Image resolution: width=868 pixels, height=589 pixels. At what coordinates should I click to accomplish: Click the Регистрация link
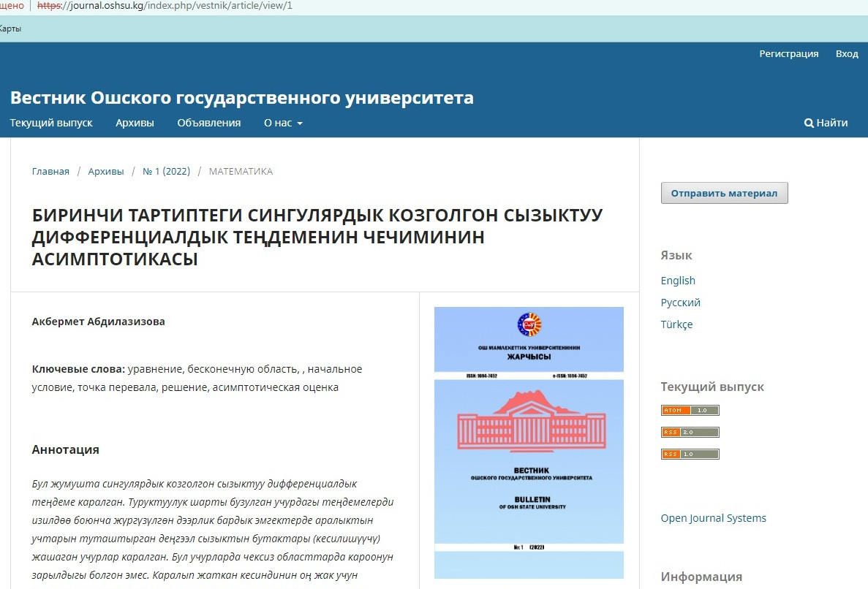pos(788,54)
